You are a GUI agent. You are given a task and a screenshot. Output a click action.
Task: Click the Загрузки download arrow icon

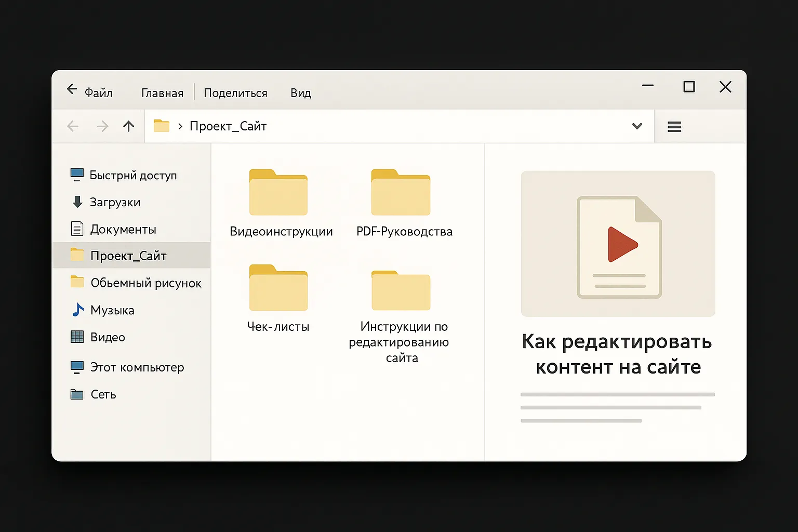[77, 202]
